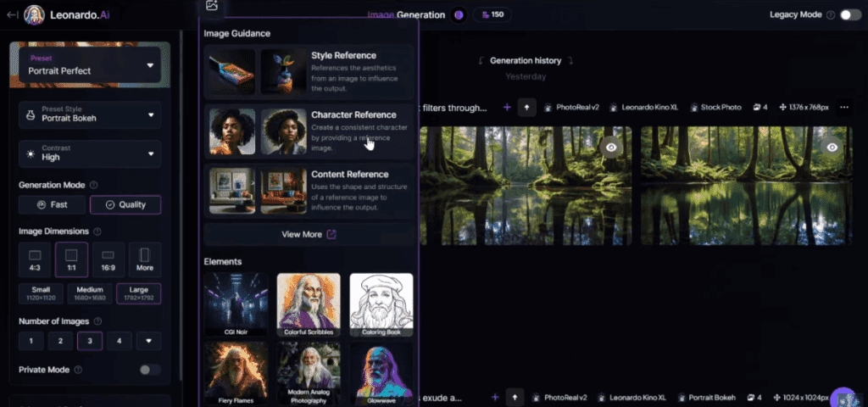Image resolution: width=868 pixels, height=407 pixels.
Task: Pick the Fiery Flames element
Action: (x=236, y=373)
